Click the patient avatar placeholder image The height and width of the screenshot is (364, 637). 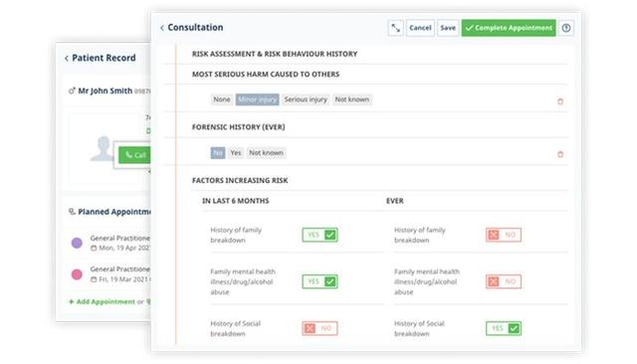click(x=103, y=148)
